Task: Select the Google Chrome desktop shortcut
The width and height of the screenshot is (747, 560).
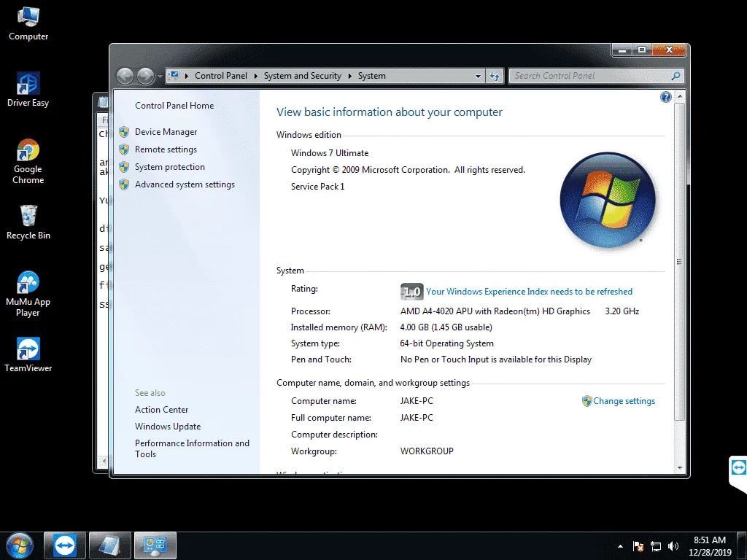Action: click(x=28, y=161)
